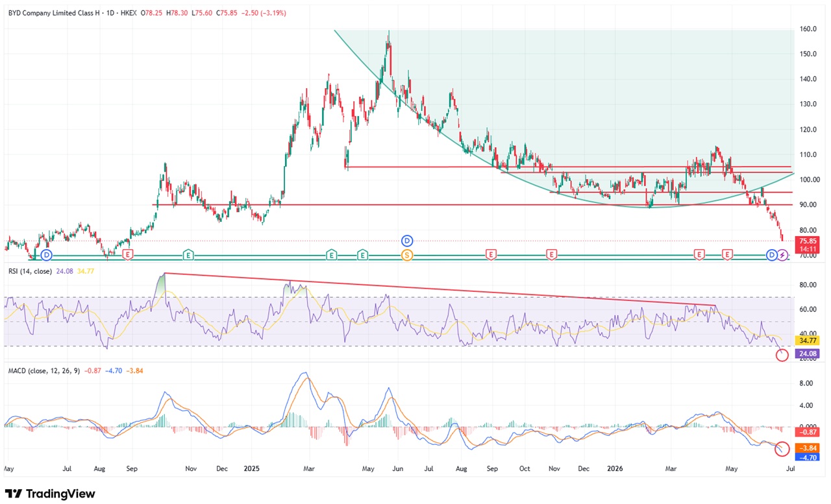Click the TradingView logo
831x504 pixels.
point(50,494)
